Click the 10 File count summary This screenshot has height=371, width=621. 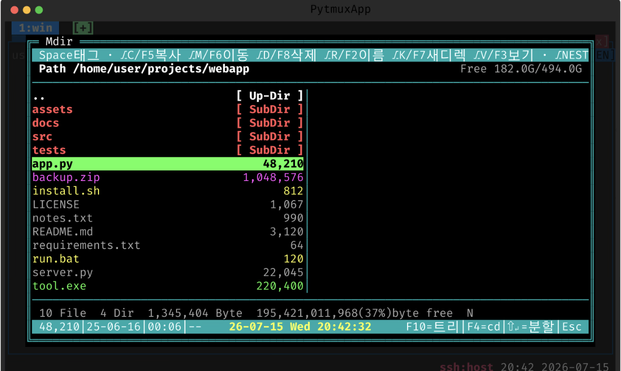coord(63,313)
